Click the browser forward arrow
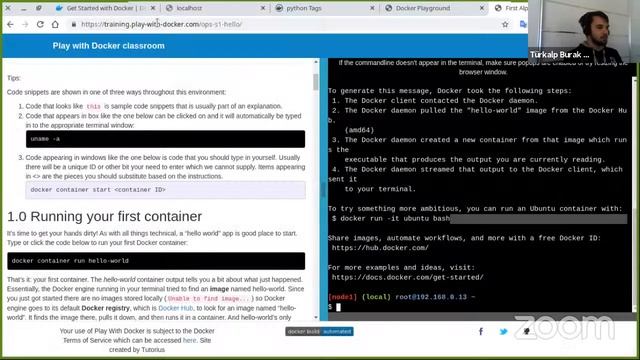 tap(25, 24)
